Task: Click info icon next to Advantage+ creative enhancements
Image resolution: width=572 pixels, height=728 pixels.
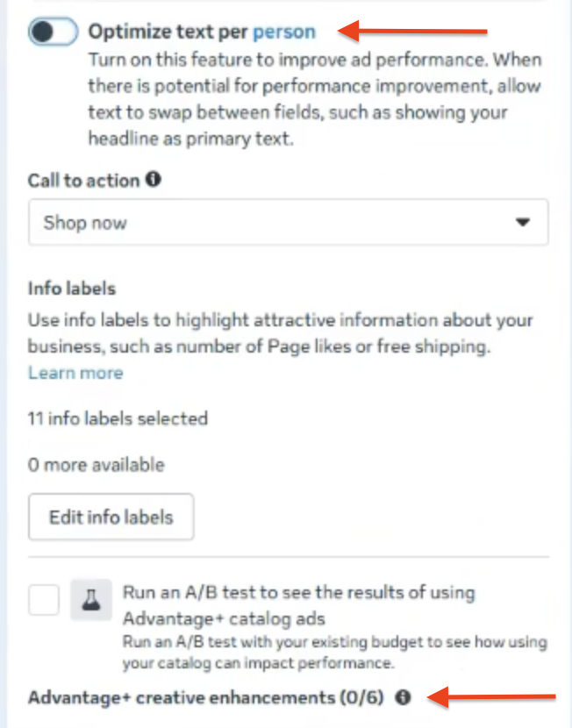Action: (x=403, y=697)
